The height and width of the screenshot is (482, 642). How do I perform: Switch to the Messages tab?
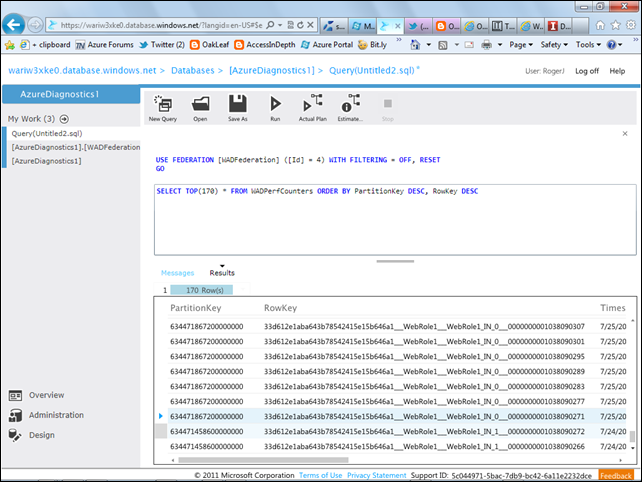click(177, 273)
